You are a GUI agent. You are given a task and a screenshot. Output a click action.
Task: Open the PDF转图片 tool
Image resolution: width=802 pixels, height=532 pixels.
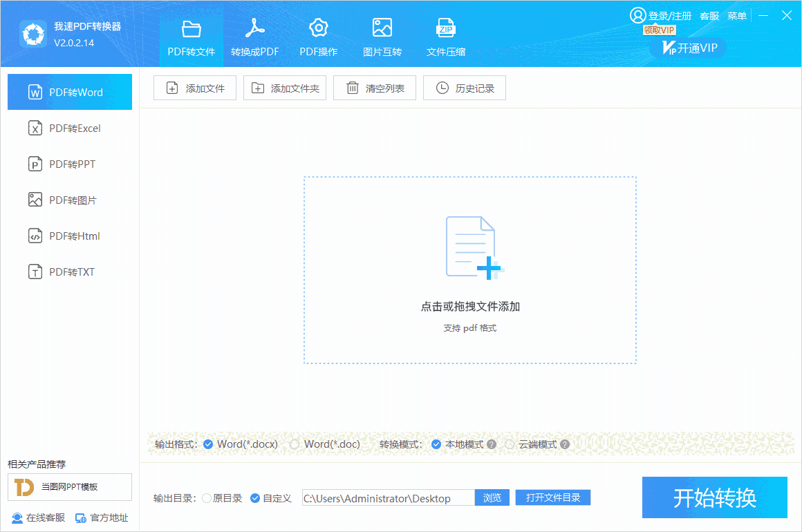coord(69,199)
